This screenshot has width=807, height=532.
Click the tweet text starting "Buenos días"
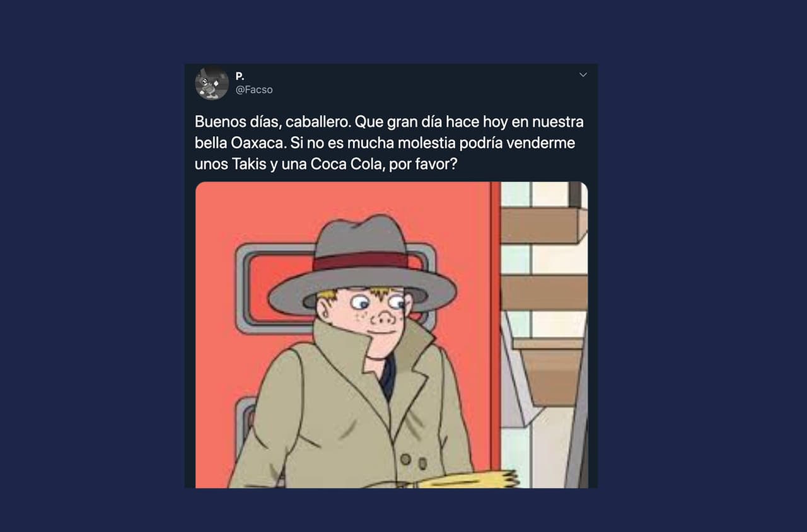(389, 142)
